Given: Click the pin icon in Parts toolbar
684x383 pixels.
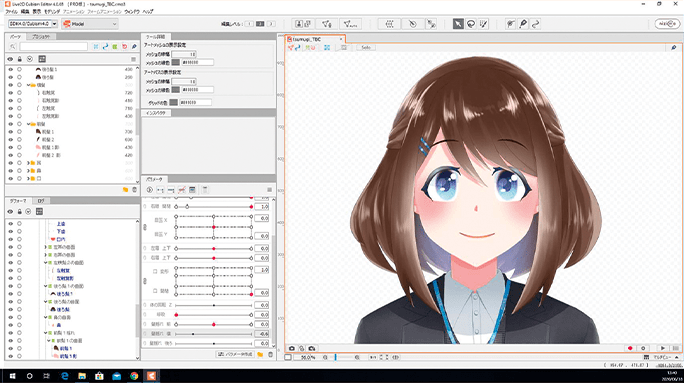Looking at the screenshot, I should point(134,46).
